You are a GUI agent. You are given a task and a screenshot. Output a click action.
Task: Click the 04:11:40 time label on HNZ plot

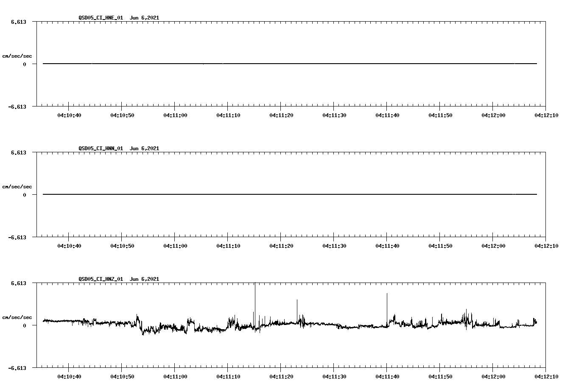pos(387,376)
